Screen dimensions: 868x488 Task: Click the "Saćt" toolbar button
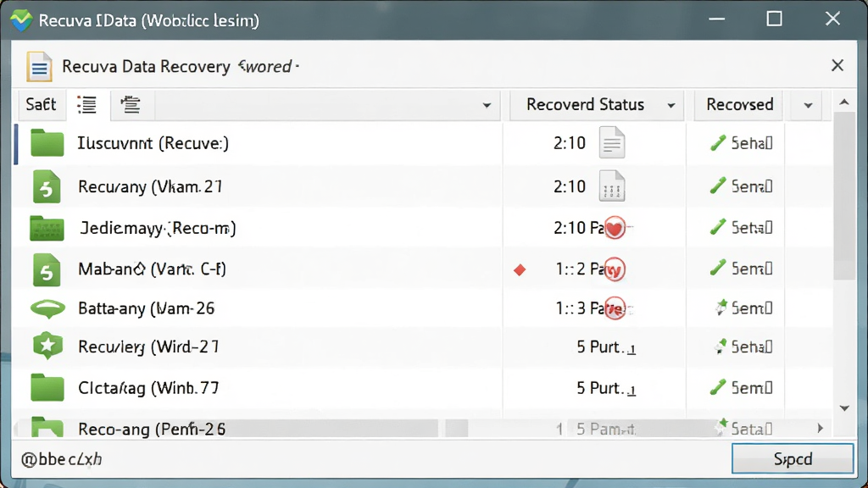(x=41, y=104)
